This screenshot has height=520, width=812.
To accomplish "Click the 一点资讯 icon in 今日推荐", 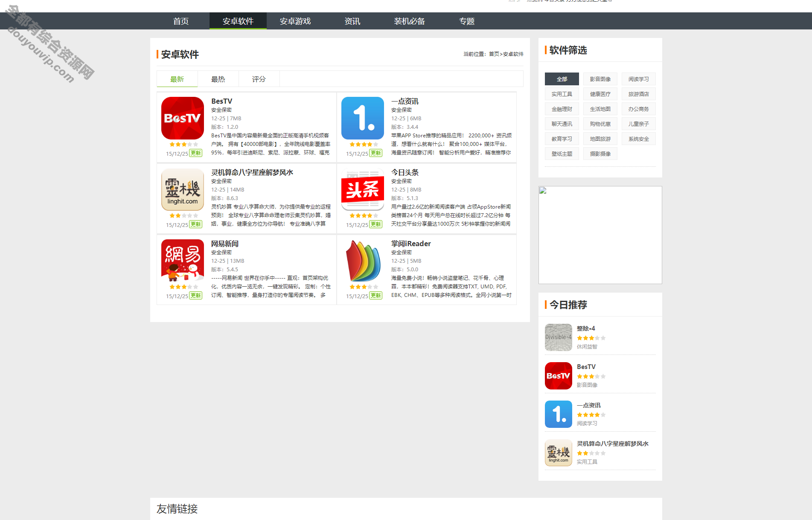I will coord(559,414).
